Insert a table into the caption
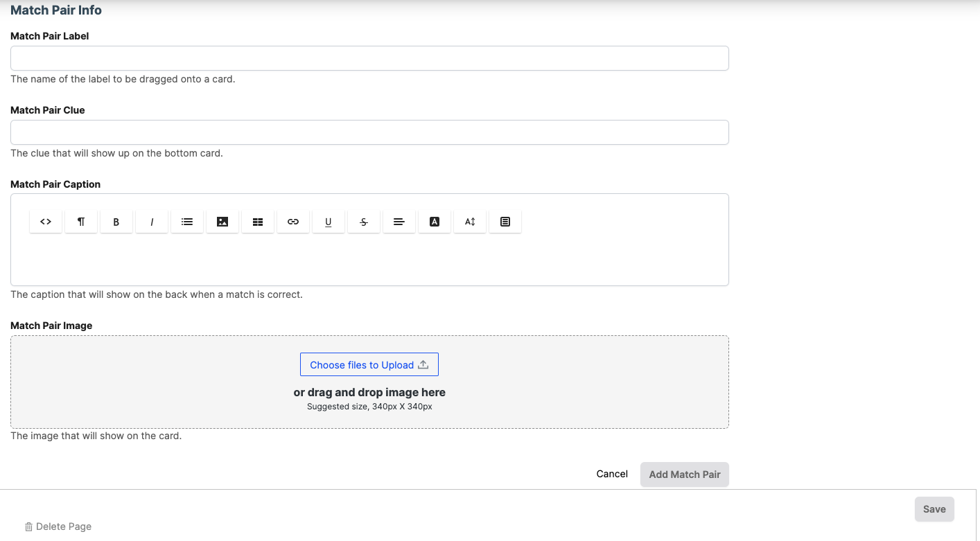 [258, 222]
